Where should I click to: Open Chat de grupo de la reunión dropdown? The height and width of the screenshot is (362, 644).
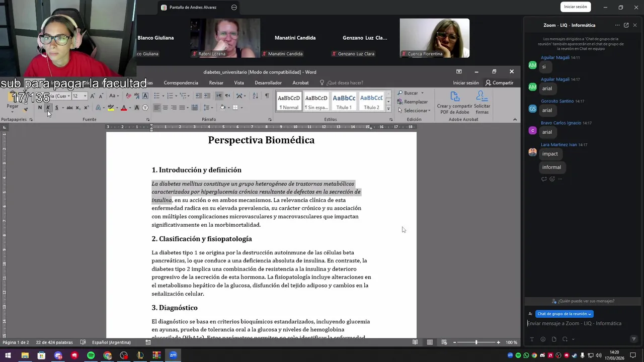pyautogui.click(x=564, y=314)
